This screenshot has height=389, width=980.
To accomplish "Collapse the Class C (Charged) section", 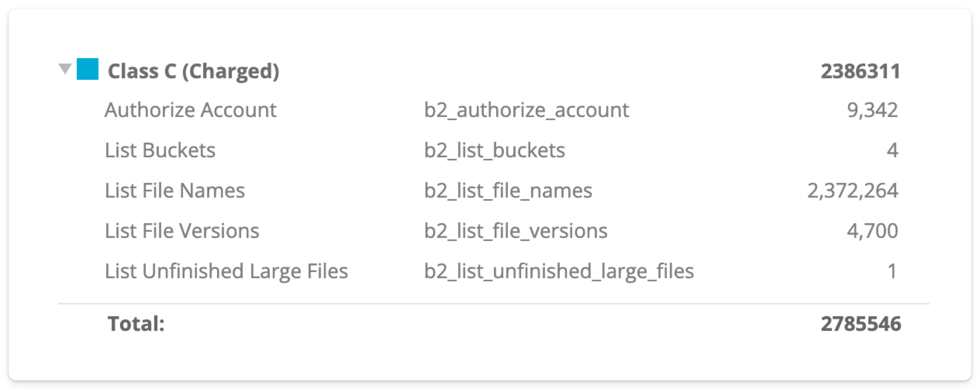I will click(65, 69).
